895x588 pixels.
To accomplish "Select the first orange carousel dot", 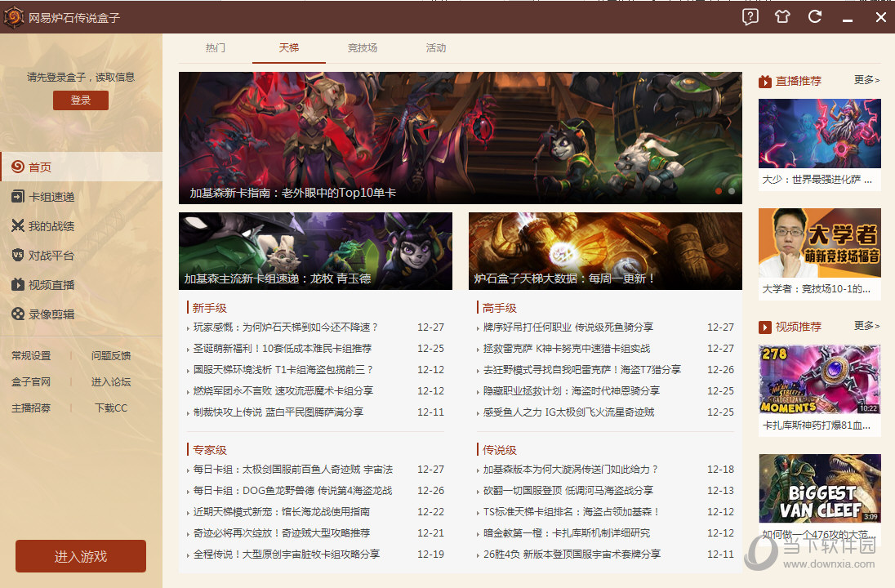I will click(719, 191).
